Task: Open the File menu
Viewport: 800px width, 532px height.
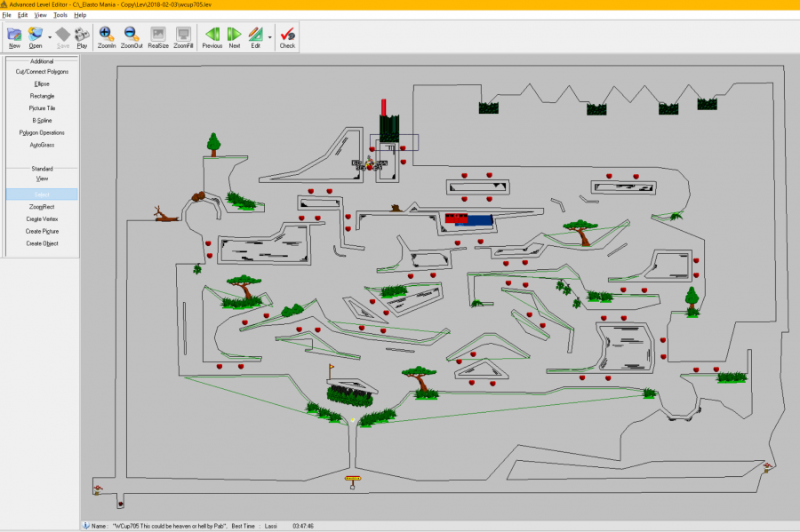Action: (x=6, y=15)
